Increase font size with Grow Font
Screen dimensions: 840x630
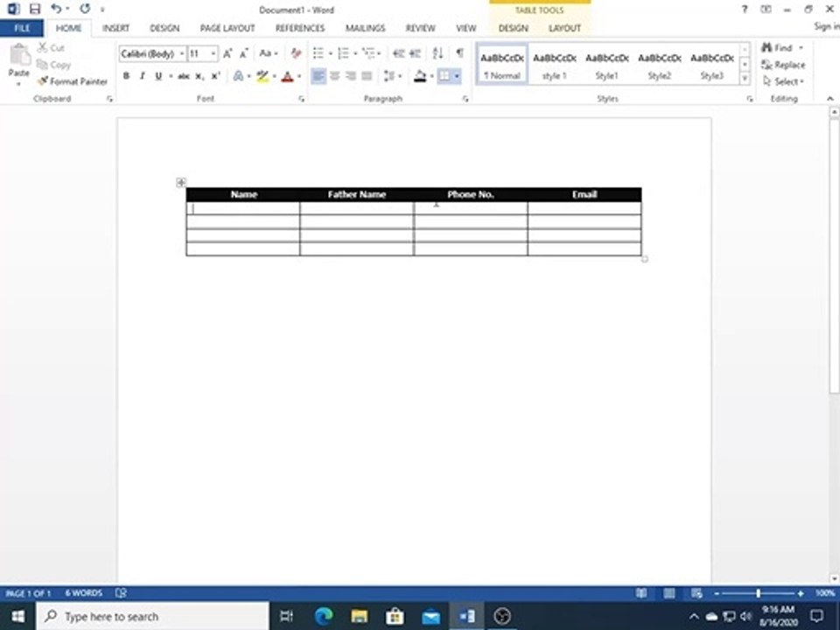pyautogui.click(x=227, y=53)
